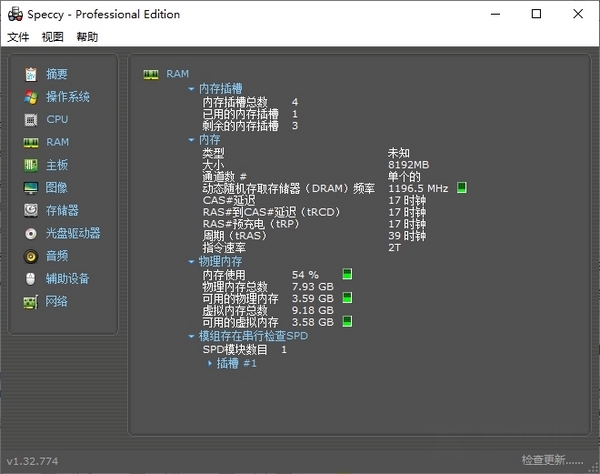The width and height of the screenshot is (600, 474).
Task: Open the 主板 section
Action: point(57,165)
